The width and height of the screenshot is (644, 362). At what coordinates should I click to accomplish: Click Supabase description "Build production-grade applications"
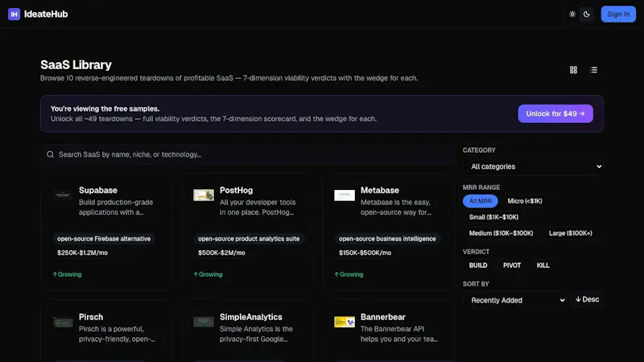(x=116, y=208)
